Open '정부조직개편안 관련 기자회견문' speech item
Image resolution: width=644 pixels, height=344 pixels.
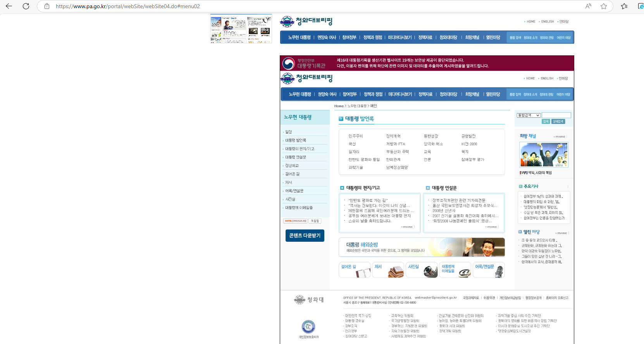(459, 201)
